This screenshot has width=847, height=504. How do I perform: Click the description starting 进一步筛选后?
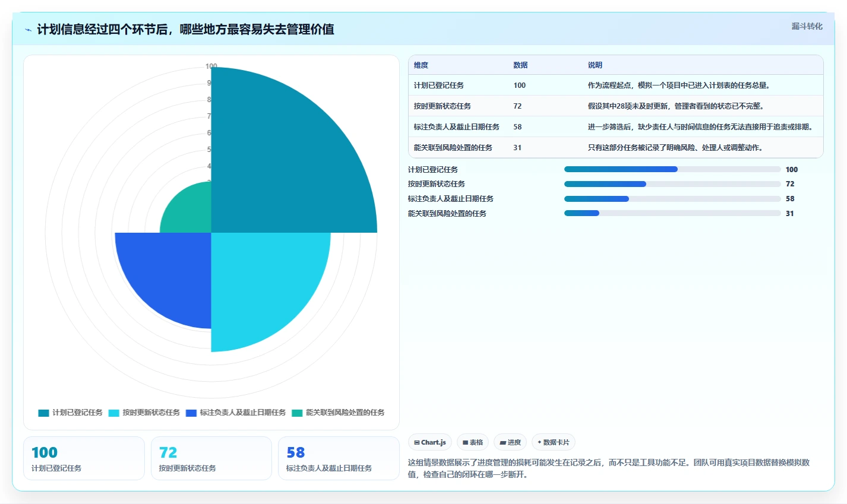pos(702,127)
